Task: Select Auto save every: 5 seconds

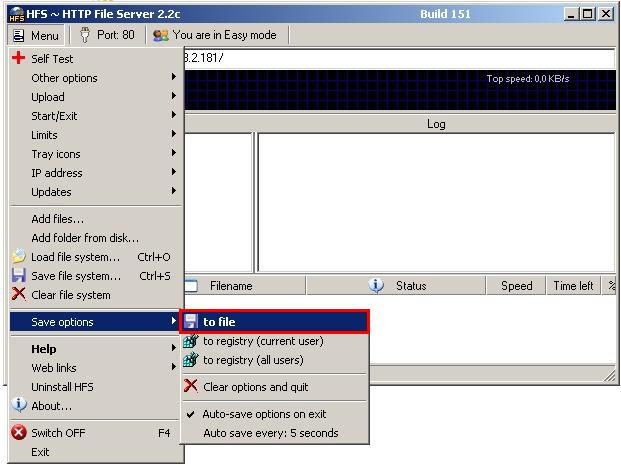Action: click(x=275, y=433)
